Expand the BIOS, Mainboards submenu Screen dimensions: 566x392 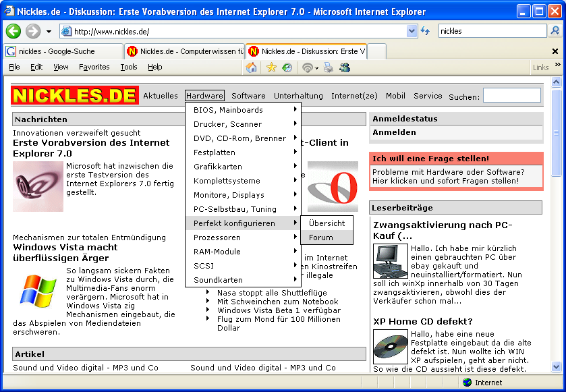(x=243, y=110)
